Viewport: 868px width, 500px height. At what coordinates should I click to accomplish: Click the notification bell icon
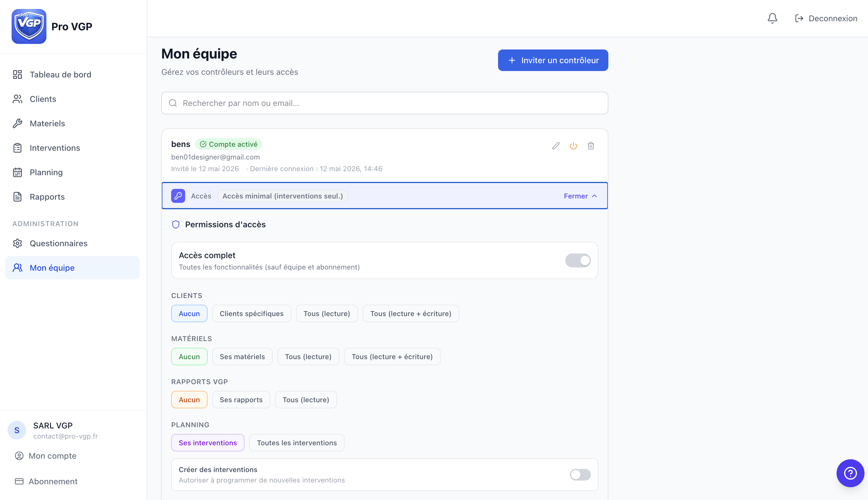(x=772, y=18)
